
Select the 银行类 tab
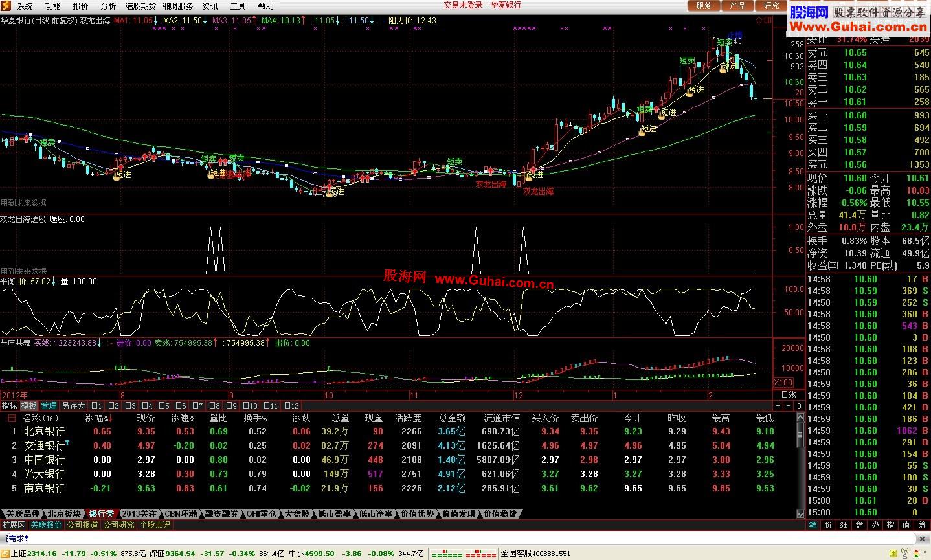101,513
